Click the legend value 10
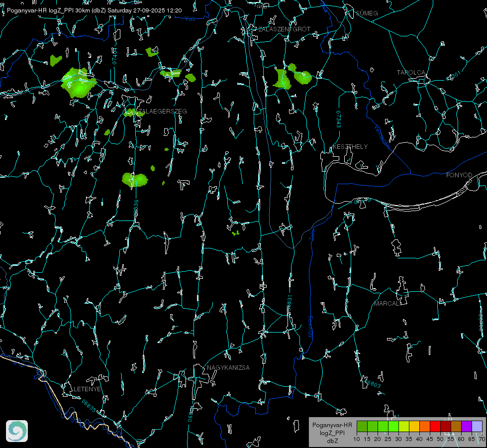 (357, 439)
